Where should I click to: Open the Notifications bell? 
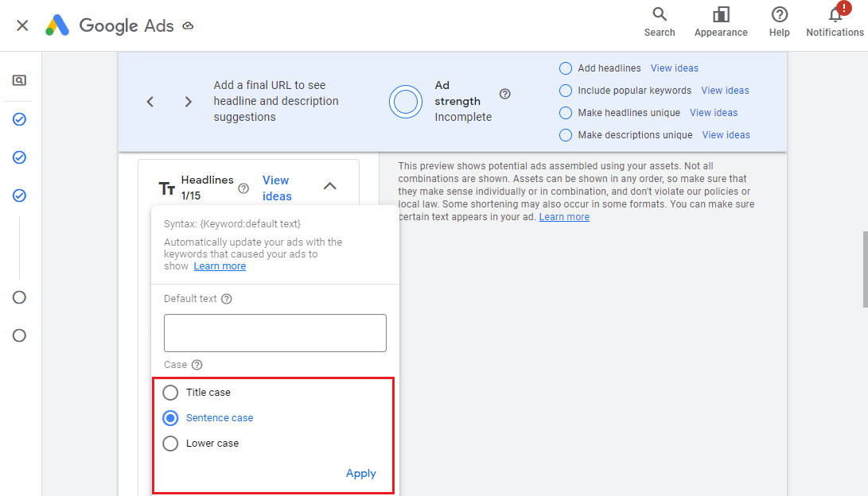pyautogui.click(x=835, y=15)
